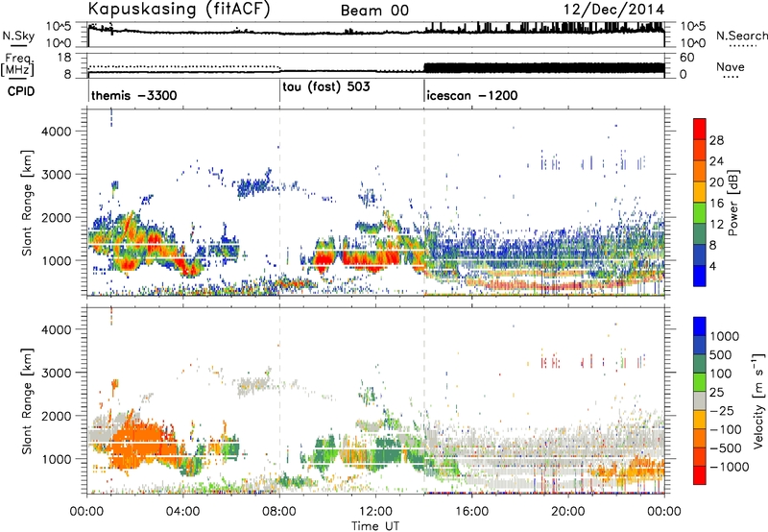Select the light green 25-100 Velocity colorbar segment
Screen dimensions: 768x532
(700, 382)
